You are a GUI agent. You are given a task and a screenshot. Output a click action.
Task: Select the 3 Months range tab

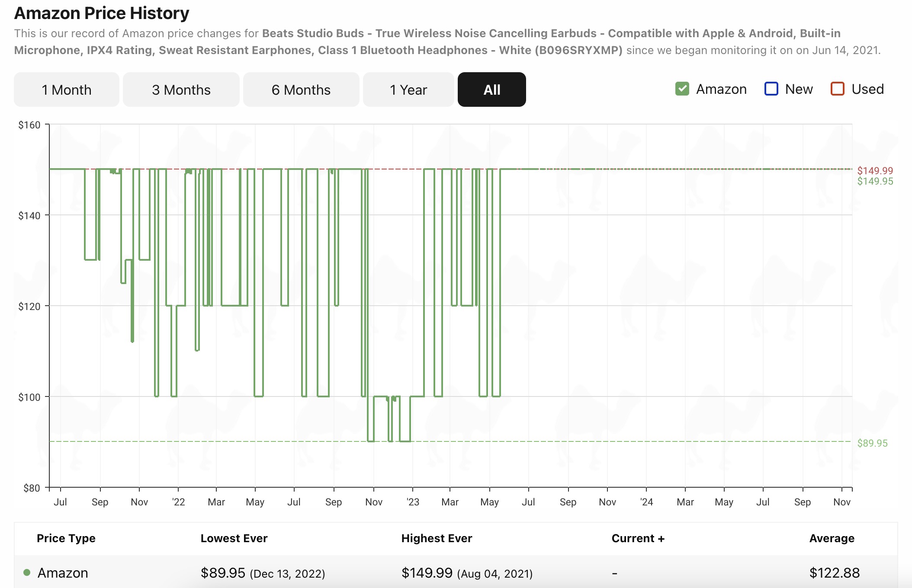point(181,89)
